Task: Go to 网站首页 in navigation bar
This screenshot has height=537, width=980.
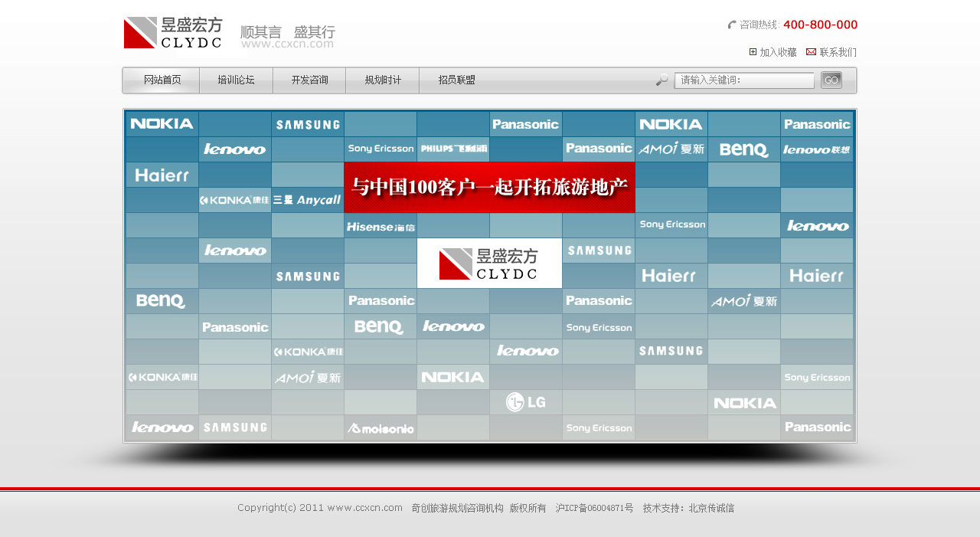Action: [162, 80]
